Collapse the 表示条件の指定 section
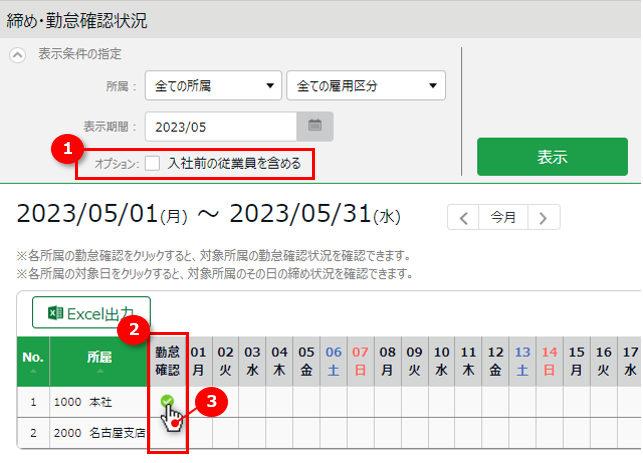This screenshot has height=463, width=643. click(18, 54)
